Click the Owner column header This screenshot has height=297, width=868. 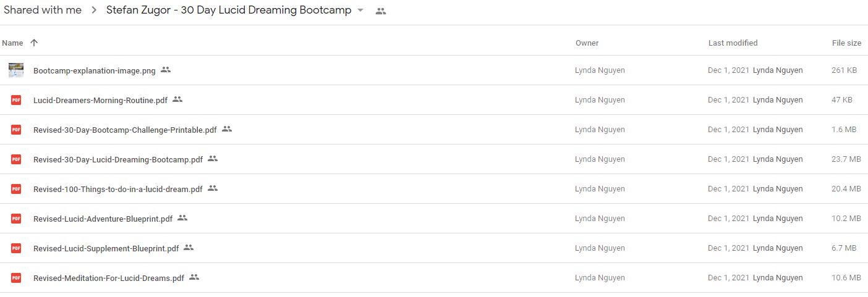point(587,43)
